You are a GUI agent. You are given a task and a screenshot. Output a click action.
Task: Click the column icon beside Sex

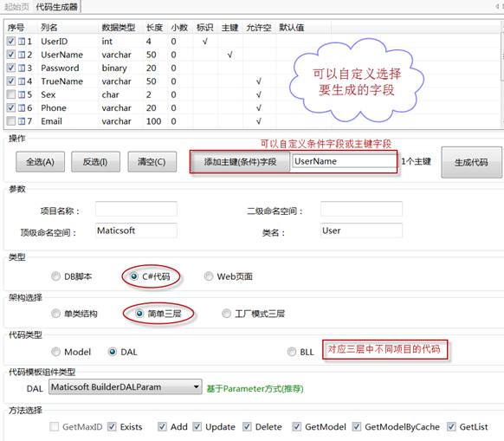click(22, 94)
